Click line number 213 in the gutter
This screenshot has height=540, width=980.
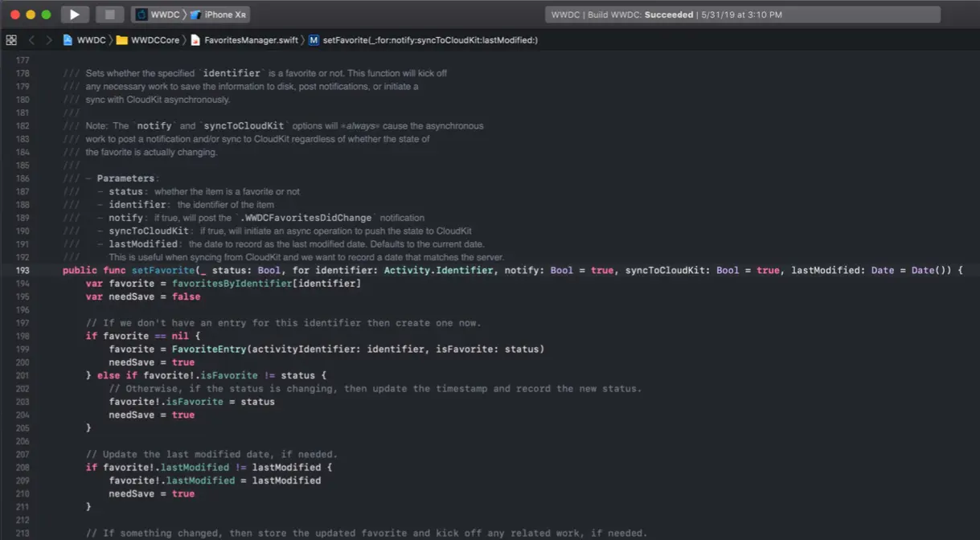point(22,533)
